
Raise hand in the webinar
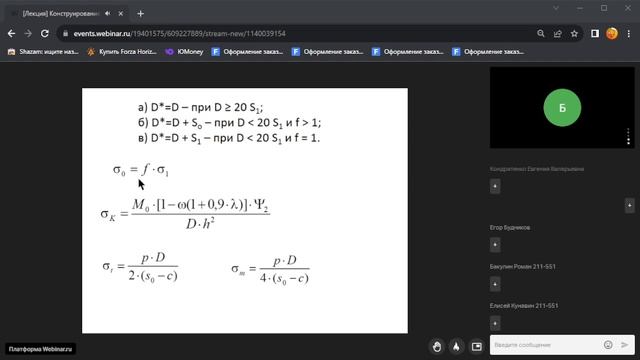point(437,347)
